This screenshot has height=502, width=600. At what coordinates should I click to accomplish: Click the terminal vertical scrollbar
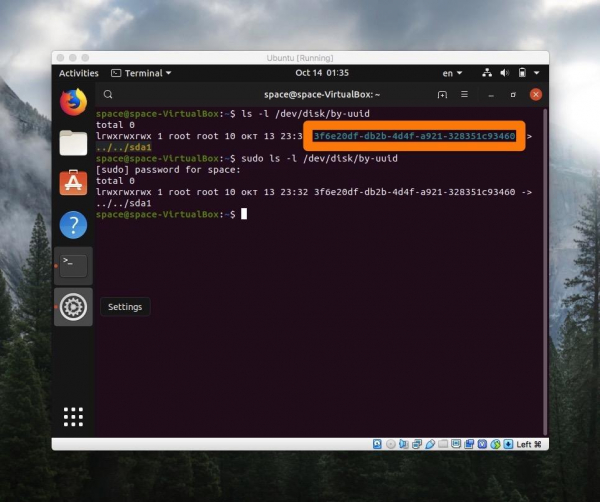(545, 272)
